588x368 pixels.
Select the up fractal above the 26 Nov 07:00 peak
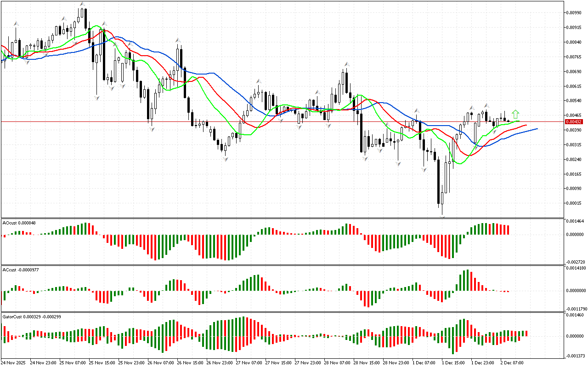(x=177, y=40)
